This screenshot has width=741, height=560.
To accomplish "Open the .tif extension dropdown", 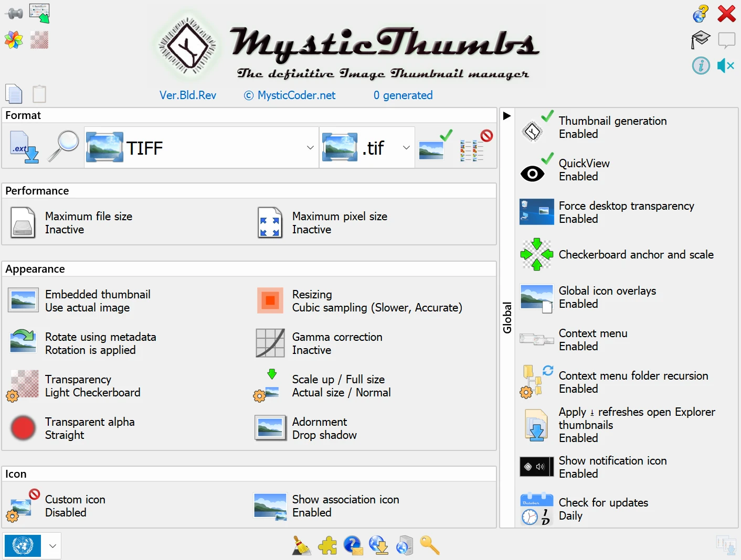I will point(367,147).
